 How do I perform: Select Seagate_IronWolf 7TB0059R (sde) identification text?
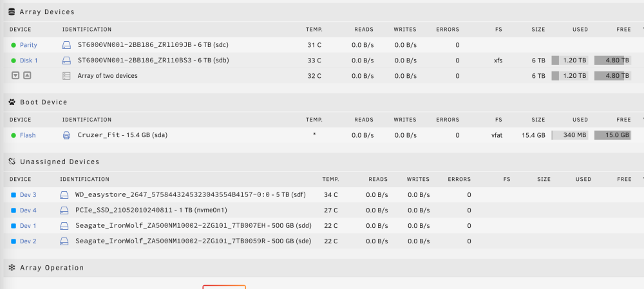(193, 241)
